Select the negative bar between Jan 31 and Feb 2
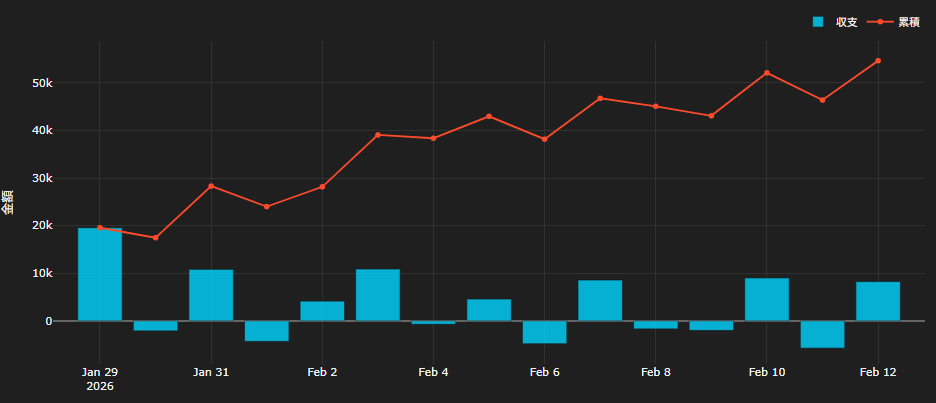The height and width of the screenshot is (403, 936). click(x=267, y=331)
